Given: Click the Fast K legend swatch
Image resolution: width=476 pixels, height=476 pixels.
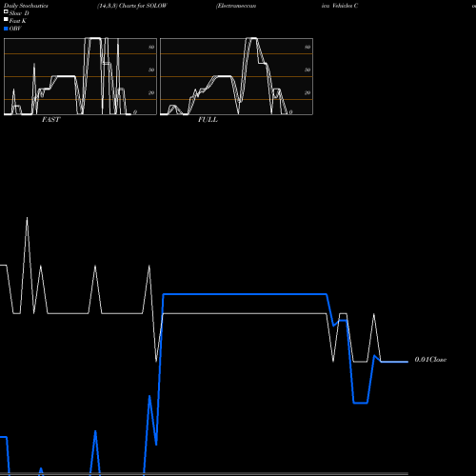Looking at the screenshot, I should click(x=6, y=19).
